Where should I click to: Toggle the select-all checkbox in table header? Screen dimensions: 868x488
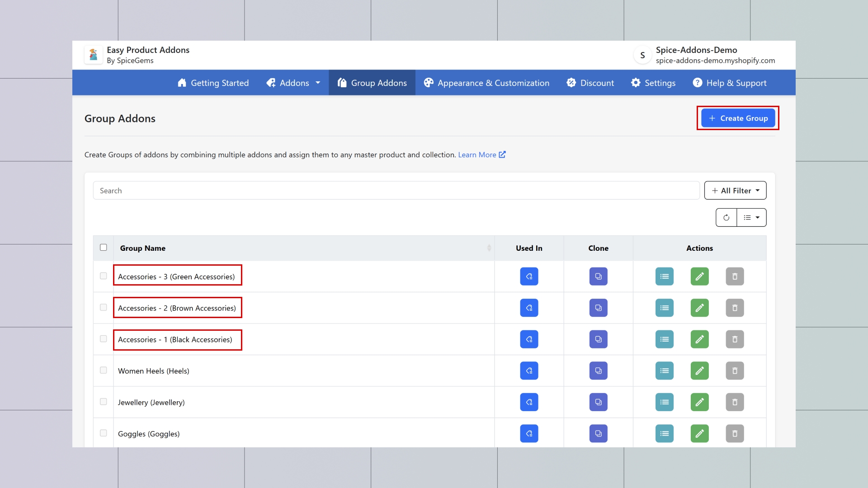(104, 248)
